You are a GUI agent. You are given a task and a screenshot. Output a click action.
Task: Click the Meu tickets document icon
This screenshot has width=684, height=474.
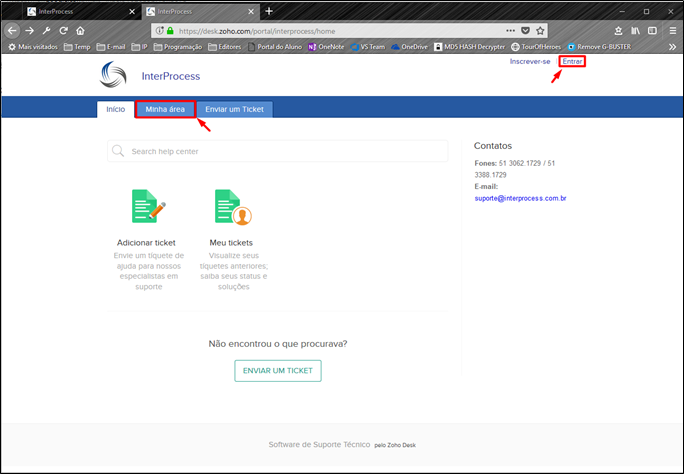(233, 207)
